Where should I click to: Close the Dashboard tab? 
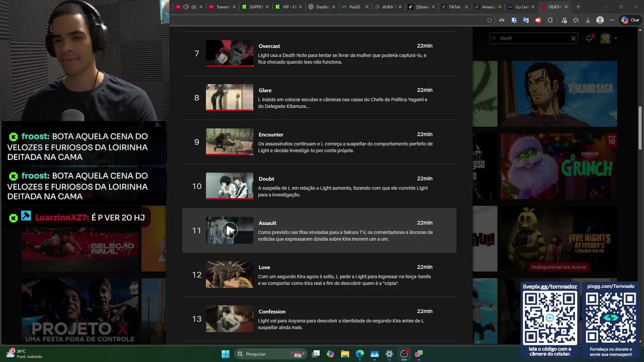(333, 7)
